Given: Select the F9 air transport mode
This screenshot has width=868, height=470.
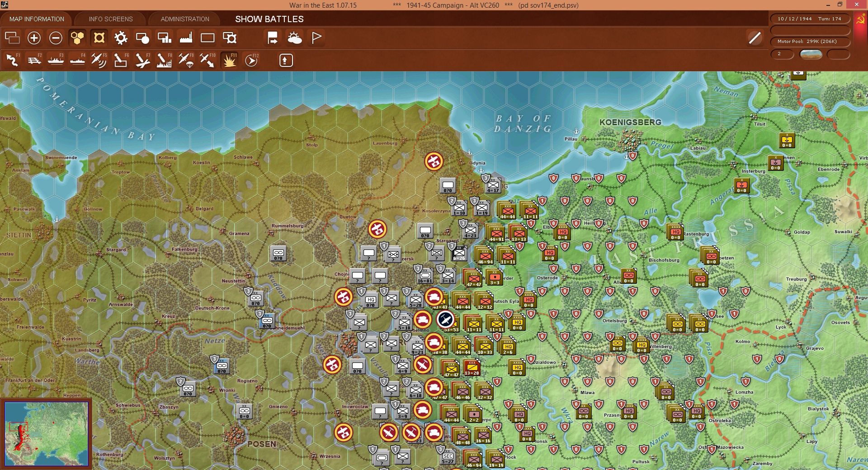Looking at the screenshot, I should point(186,60).
